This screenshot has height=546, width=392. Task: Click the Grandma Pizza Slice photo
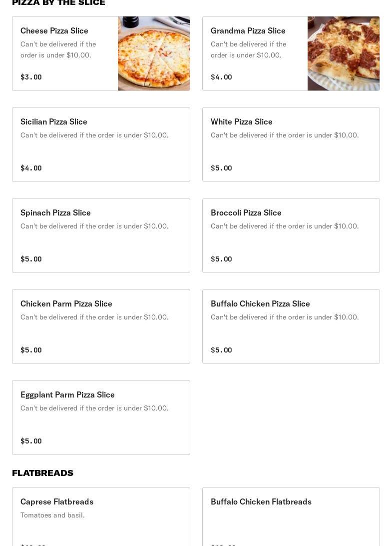[x=344, y=53]
